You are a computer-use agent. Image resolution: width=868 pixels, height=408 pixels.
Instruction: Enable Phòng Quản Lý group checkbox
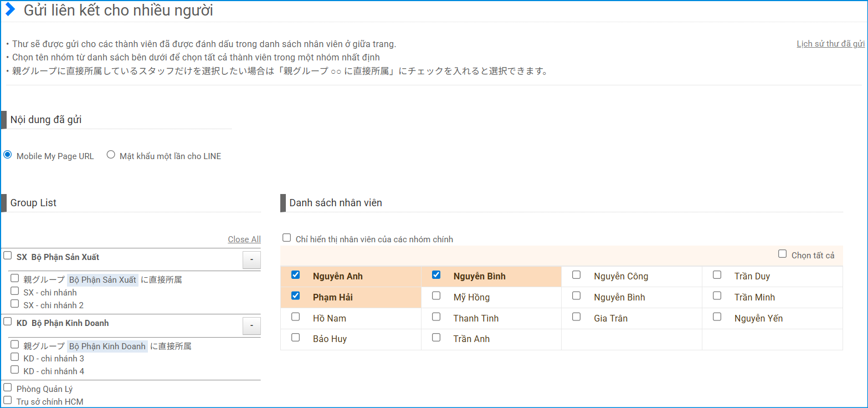tap(8, 387)
